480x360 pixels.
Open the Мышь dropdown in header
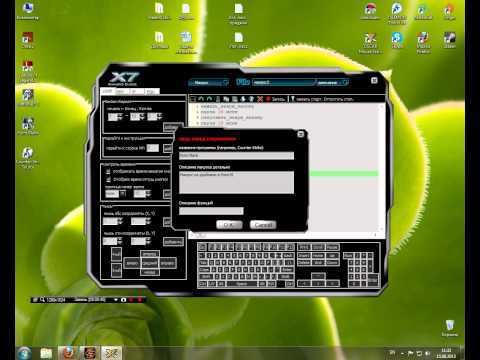coord(209,82)
